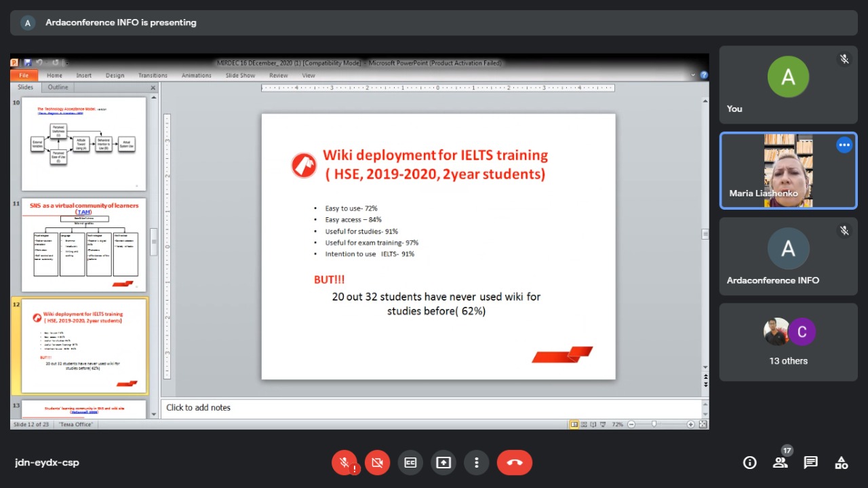The width and height of the screenshot is (868, 488).
Task: Open the Activities panel icon
Action: click(x=842, y=463)
